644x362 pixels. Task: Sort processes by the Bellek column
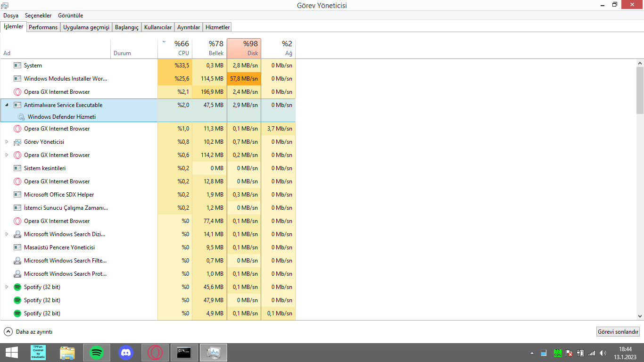pyautogui.click(x=209, y=48)
